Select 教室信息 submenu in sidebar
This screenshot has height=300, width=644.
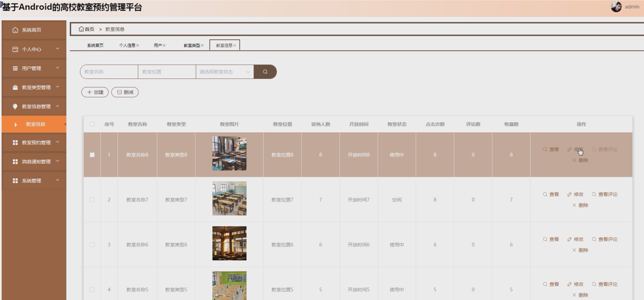pos(34,124)
